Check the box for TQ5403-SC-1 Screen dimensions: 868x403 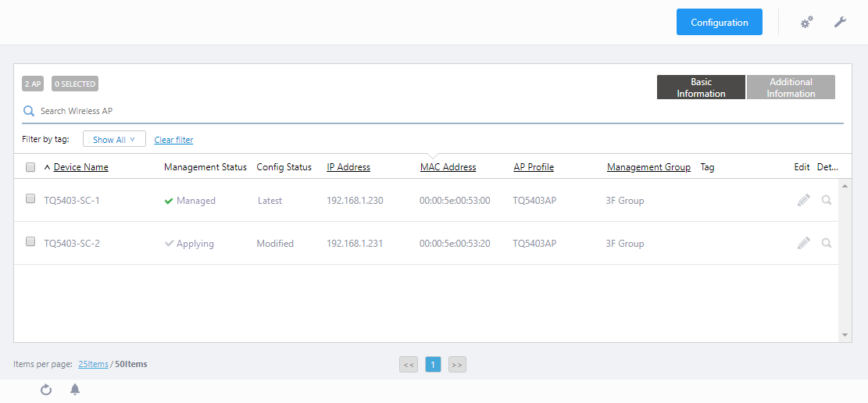30,199
